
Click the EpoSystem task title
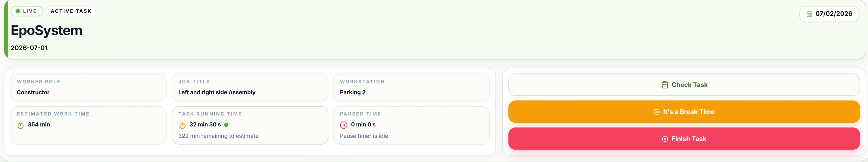(46, 30)
